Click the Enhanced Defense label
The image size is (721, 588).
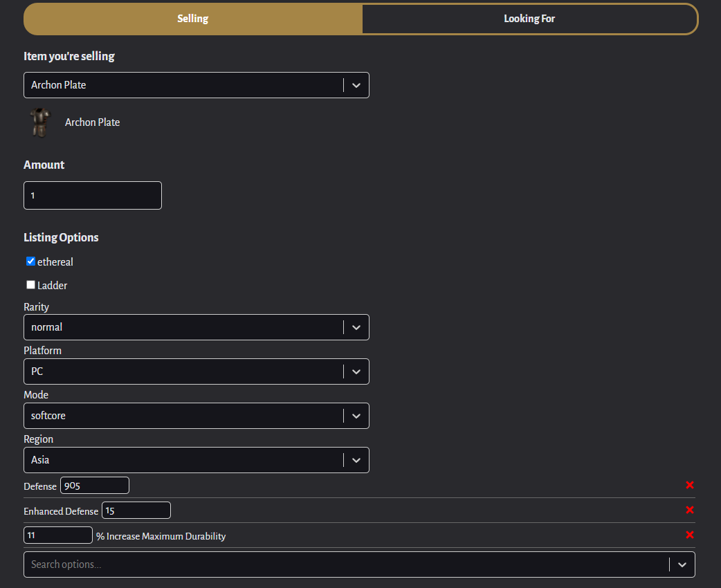pyautogui.click(x=61, y=511)
